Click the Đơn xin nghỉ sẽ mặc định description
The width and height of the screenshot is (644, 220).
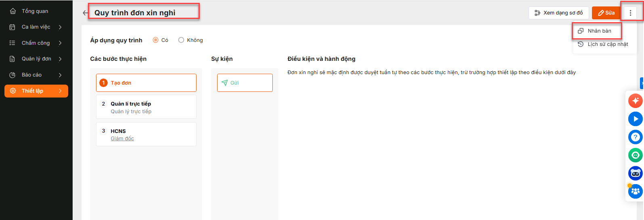(431, 73)
